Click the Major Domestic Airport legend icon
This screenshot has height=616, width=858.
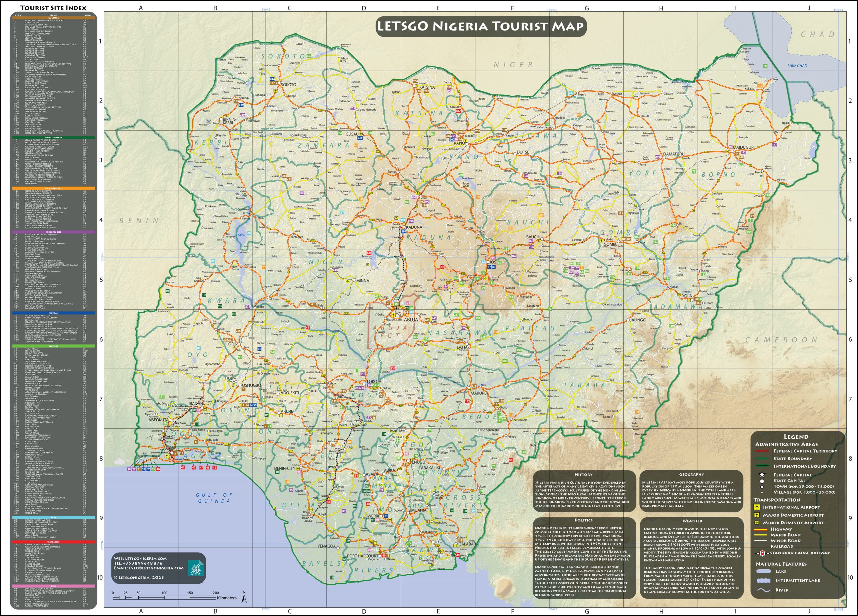(x=757, y=515)
